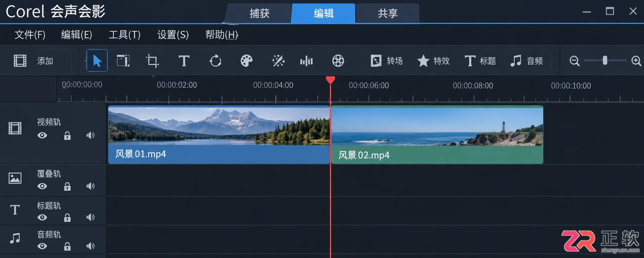Open the audio levels mixer icon
644x258 pixels.
pyautogui.click(x=306, y=61)
